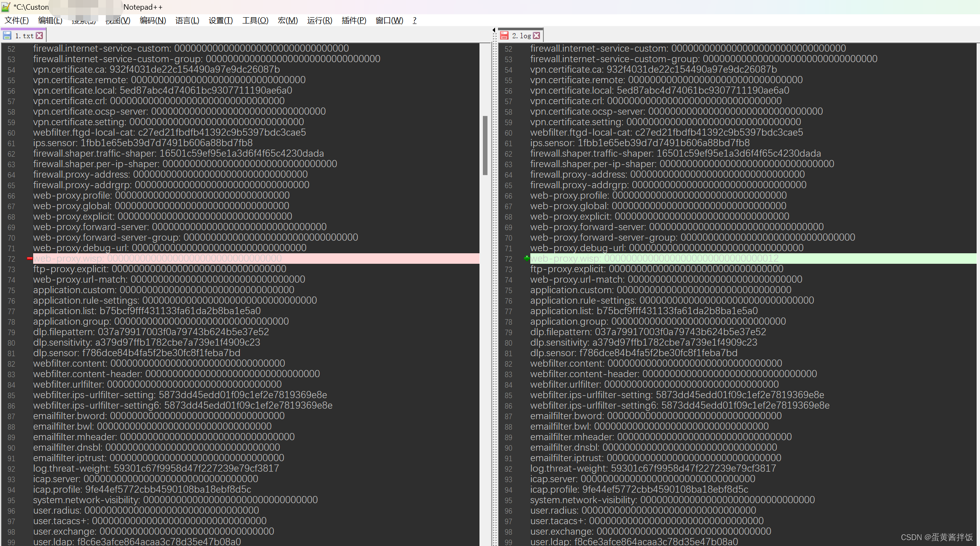Close the 2.log tab with its X
Image resolution: width=980 pixels, height=546 pixels.
click(x=537, y=36)
